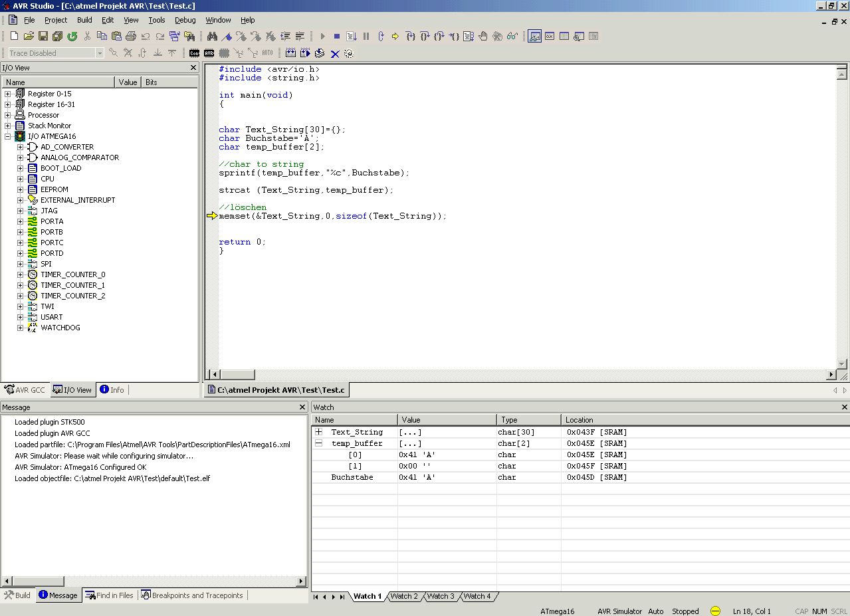Expand the PORTA tree node
Screen dimensions: 850x616
click(20, 221)
